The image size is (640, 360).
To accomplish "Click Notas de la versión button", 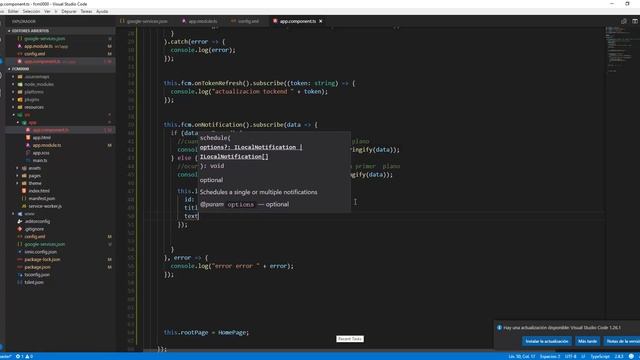I will tap(622, 341).
